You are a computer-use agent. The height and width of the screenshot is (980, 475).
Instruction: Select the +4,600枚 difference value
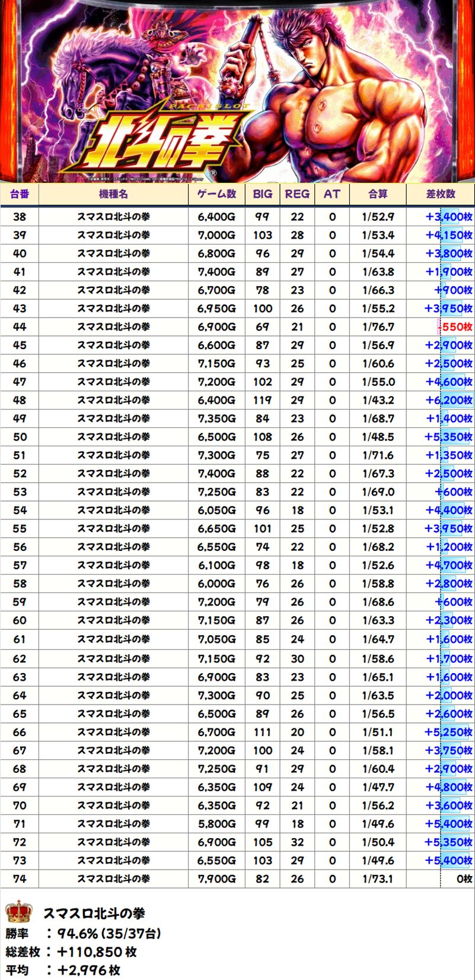click(x=449, y=382)
